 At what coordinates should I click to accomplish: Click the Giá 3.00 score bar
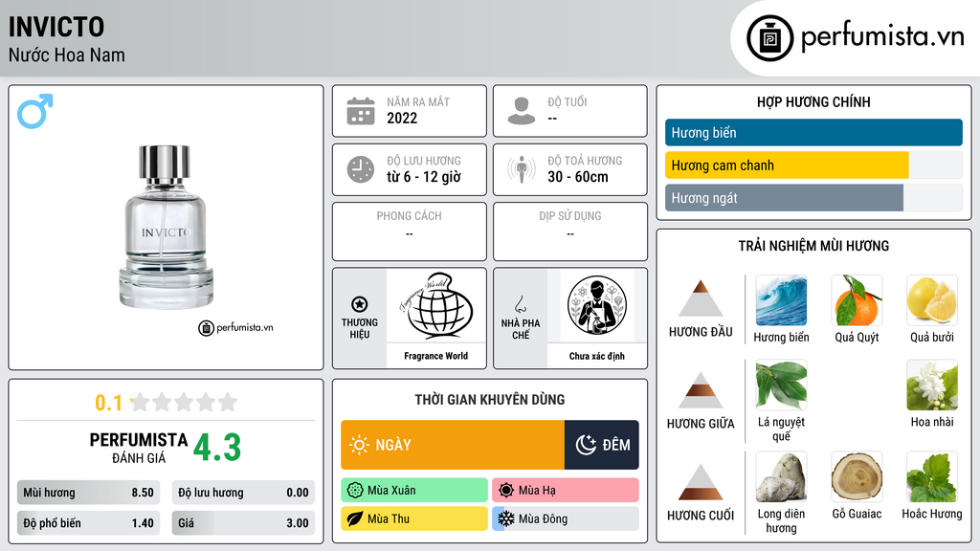(243, 523)
